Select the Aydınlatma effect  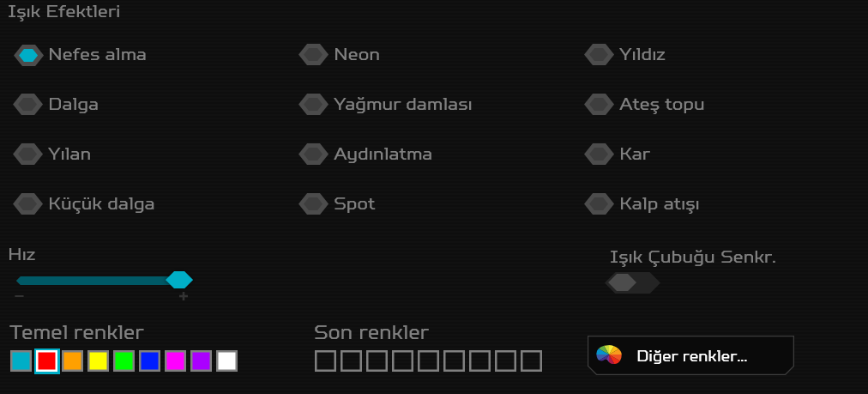click(x=314, y=155)
